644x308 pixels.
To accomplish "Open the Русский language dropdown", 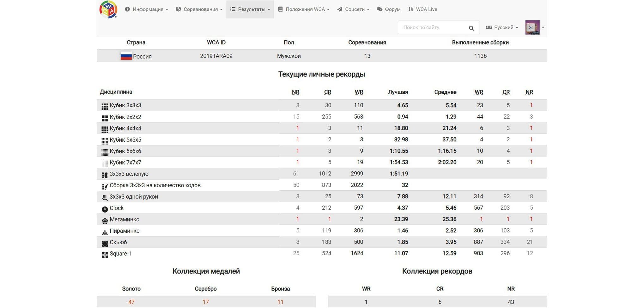I will click(x=502, y=28).
